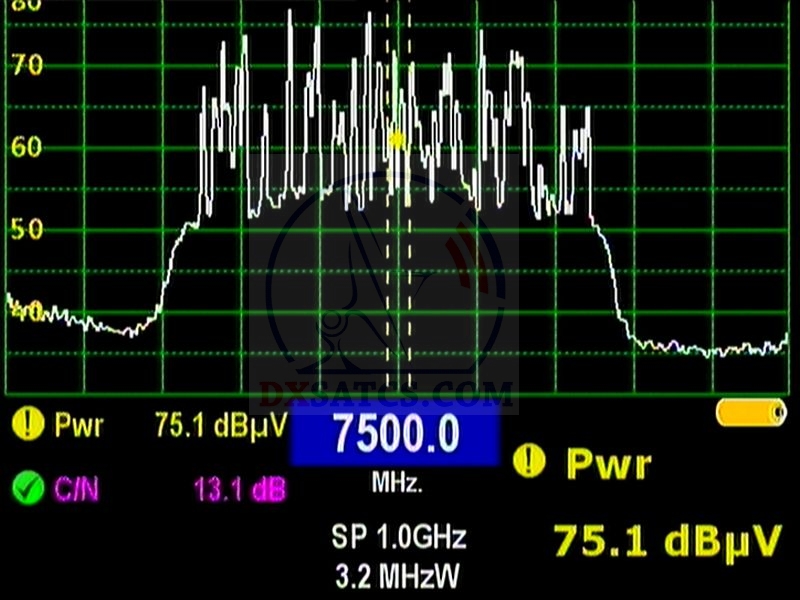Viewport: 800px width, 600px height.
Task: Select the 3.2 MHzW bandwidth setting
Action: pos(398,575)
